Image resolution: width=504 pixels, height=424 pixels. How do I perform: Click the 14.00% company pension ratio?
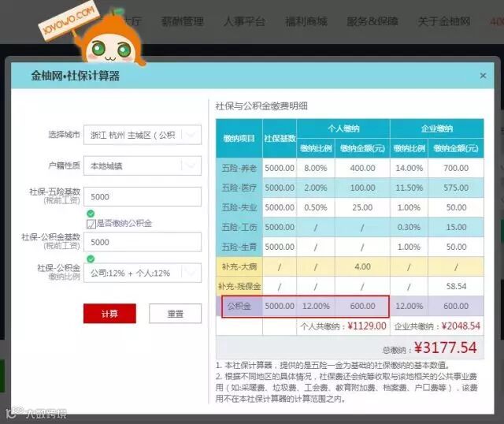click(409, 168)
